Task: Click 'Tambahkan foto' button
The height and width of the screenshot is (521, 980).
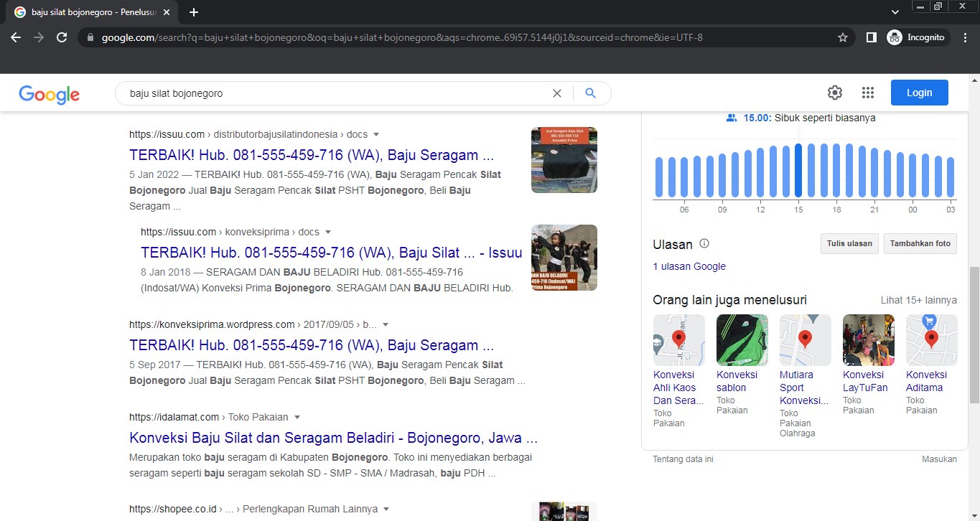Action: pos(920,243)
